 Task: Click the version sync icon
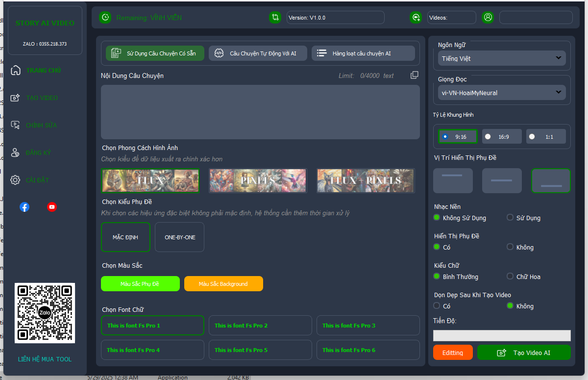point(275,18)
